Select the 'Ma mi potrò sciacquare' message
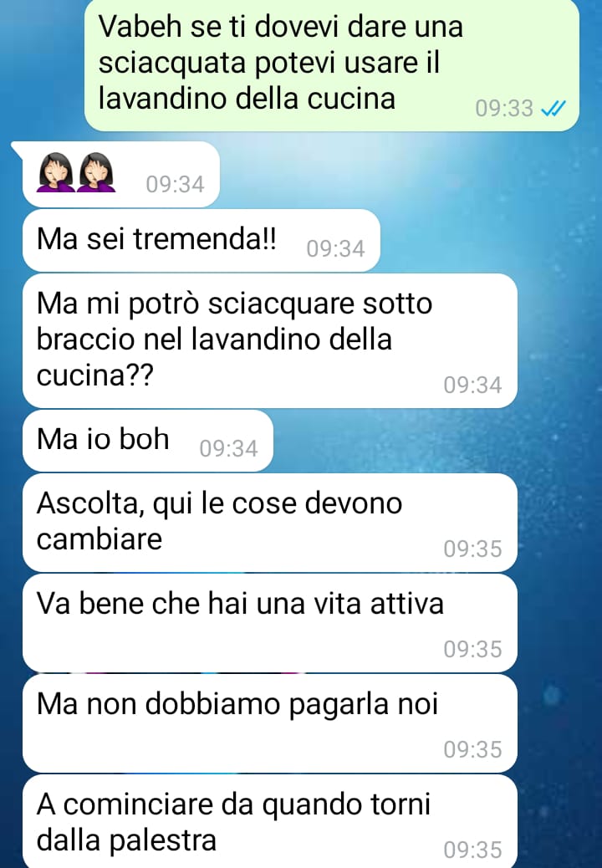602x868 pixels. [x=270, y=340]
